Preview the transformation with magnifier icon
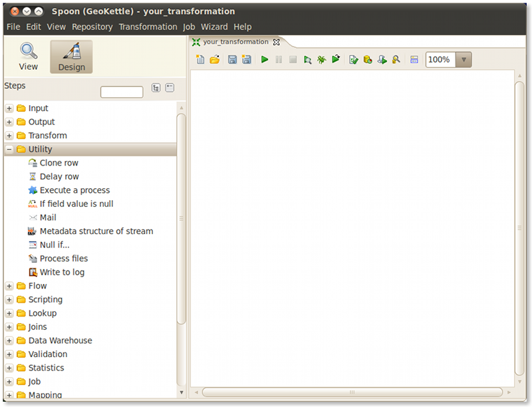Image resolution: width=532 pixels, height=407 pixels. pyautogui.click(x=307, y=60)
